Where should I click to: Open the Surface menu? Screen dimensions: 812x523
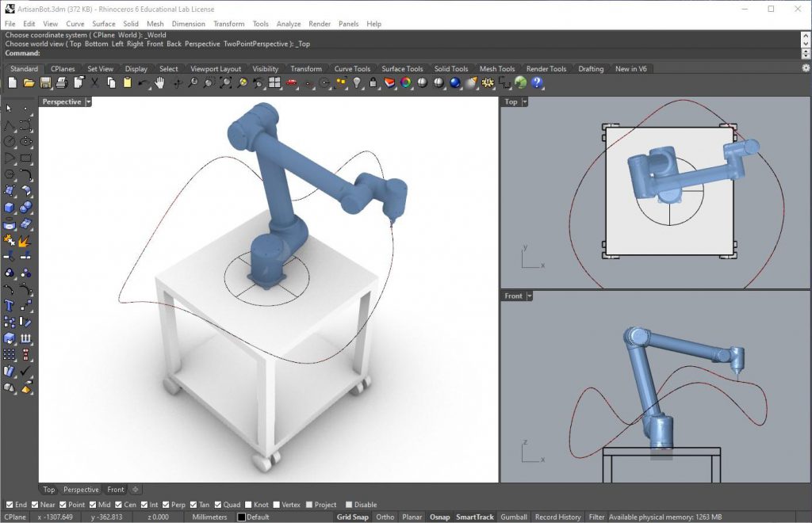pos(104,24)
